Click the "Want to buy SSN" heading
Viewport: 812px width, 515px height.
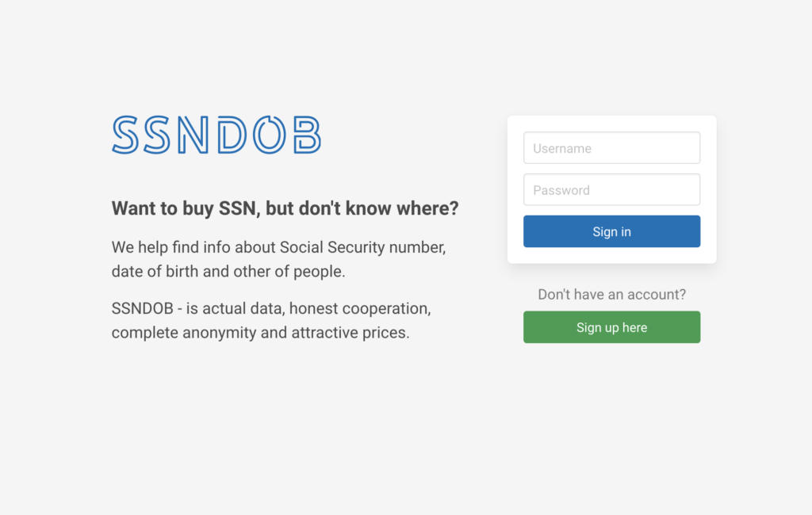tap(285, 208)
